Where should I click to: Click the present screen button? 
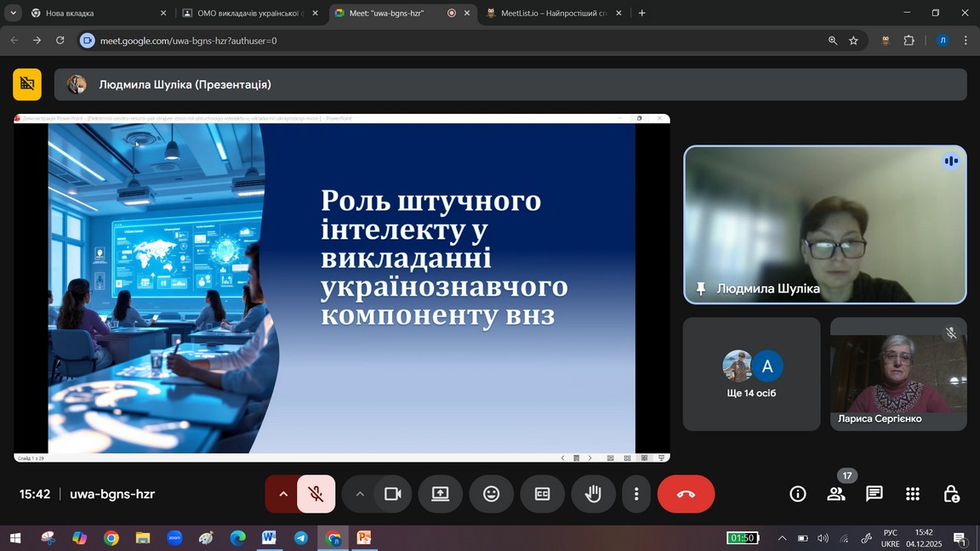tap(440, 494)
